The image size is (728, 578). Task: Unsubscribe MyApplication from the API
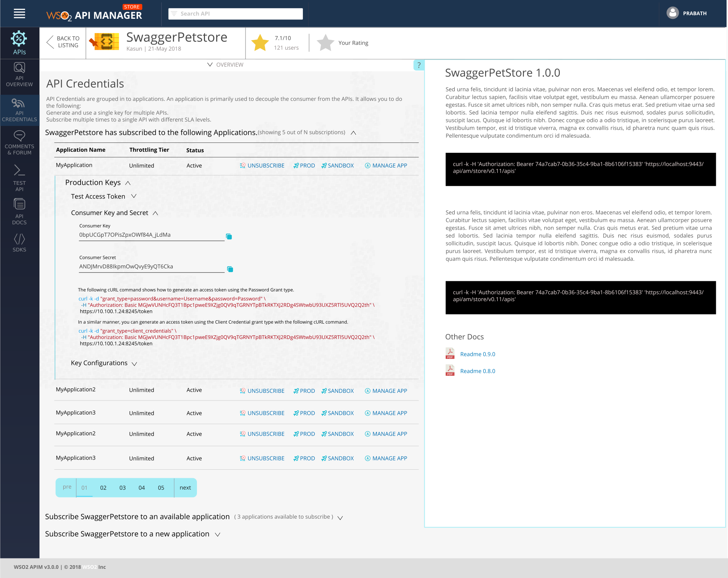[x=262, y=166]
